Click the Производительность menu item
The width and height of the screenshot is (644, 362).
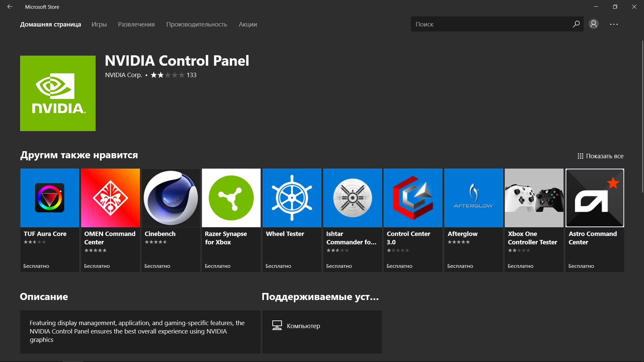click(197, 24)
